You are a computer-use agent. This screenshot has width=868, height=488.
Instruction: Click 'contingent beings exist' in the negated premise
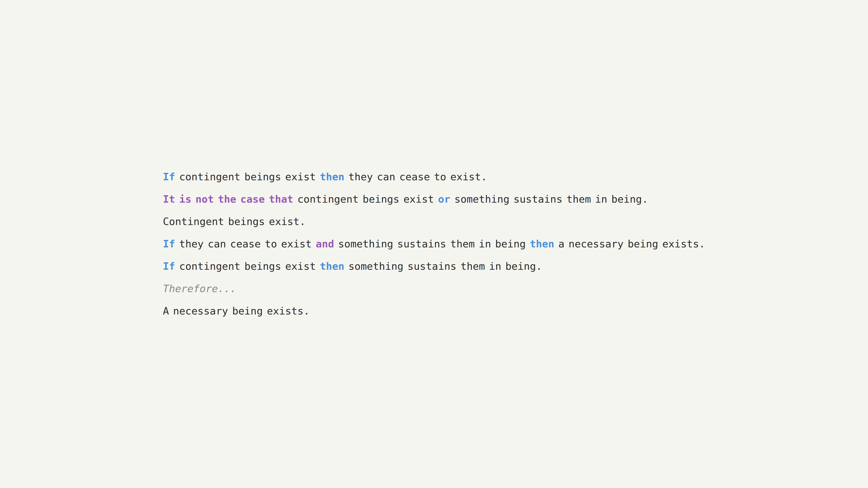coord(365,199)
